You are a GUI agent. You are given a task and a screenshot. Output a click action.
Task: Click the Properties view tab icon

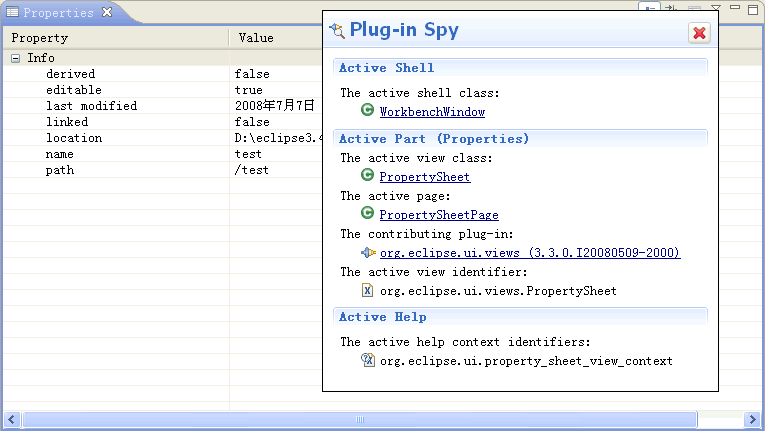(13, 13)
